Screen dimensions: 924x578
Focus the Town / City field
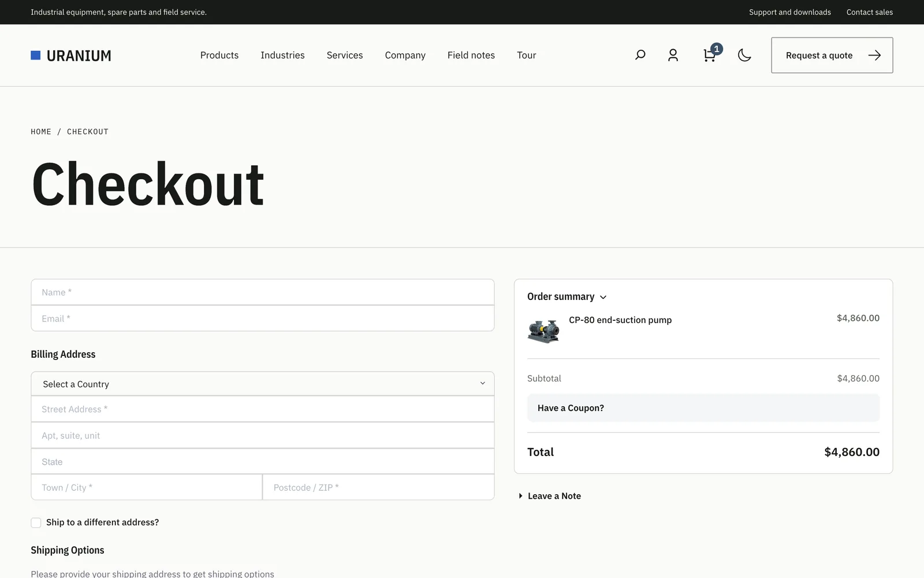click(x=147, y=487)
